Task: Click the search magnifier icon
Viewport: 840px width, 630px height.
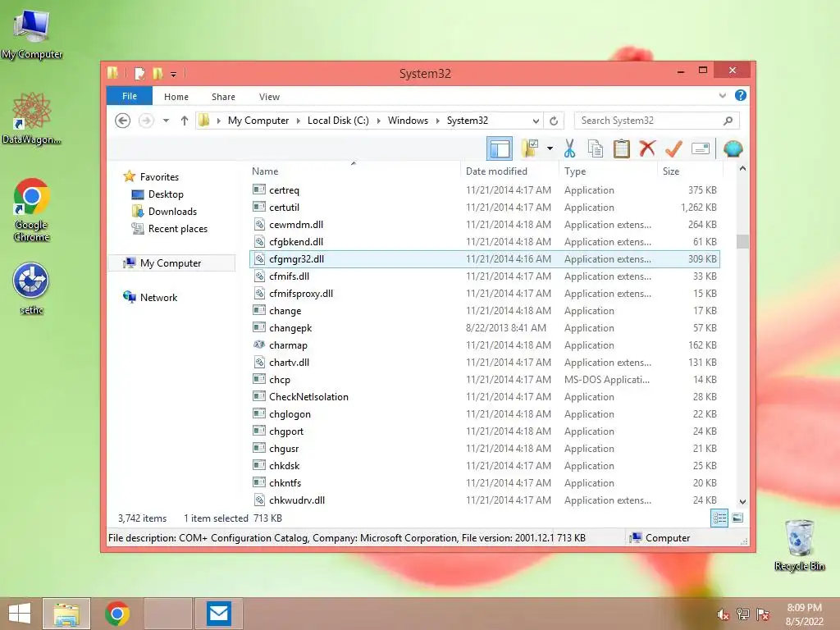Action: [x=728, y=121]
